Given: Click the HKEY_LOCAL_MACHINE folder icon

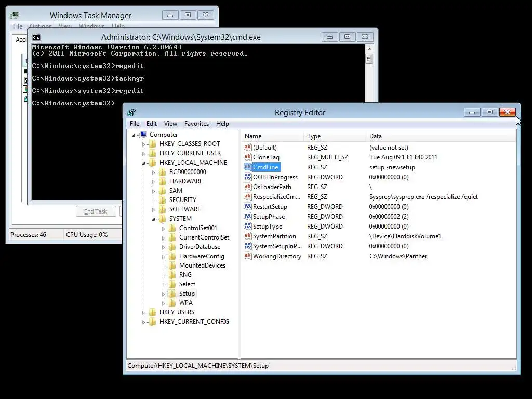Looking at the screenshot, I should (153, 163).
